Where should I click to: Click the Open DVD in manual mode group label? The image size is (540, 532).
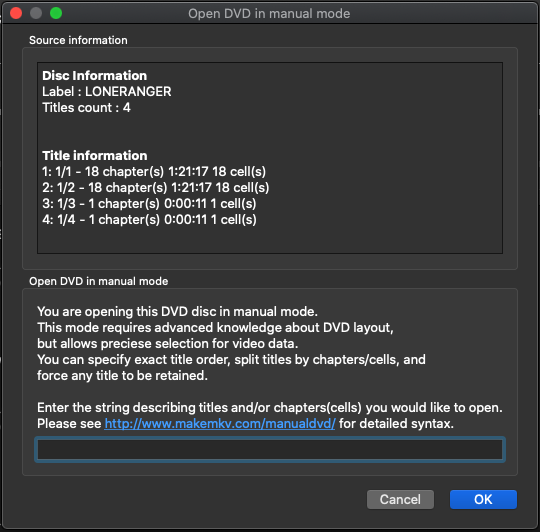[x=98, y=281]
